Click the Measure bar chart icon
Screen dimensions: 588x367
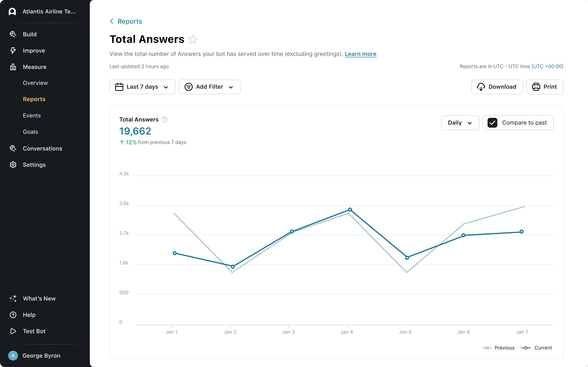(x=13, y=67)
